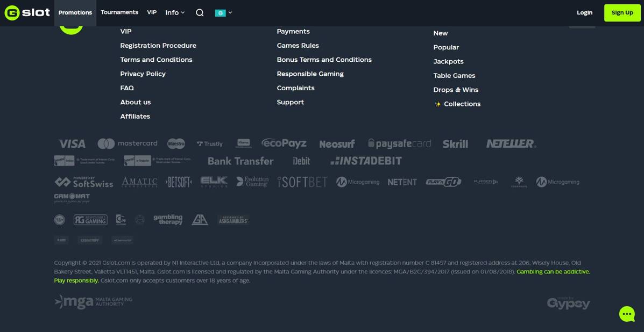The height and width of the screenshot is (332, 644).
Task: Click the AskGamblers reviewed badge
Action: [233, 220]
